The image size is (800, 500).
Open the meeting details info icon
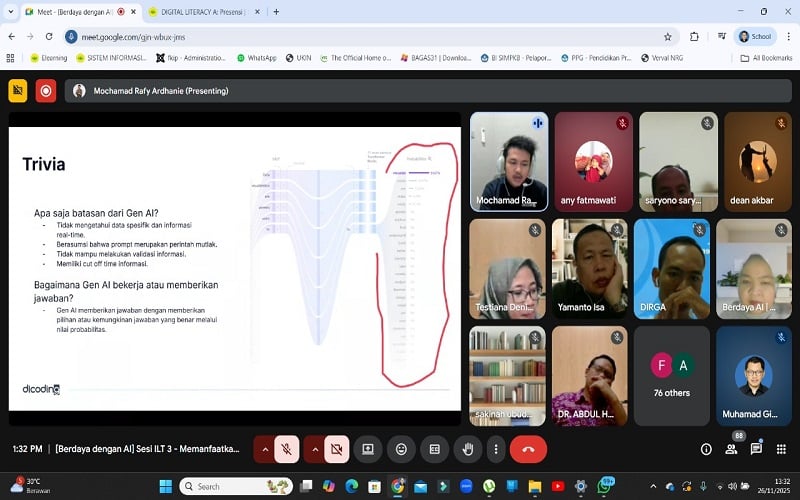tap(706, 449)
